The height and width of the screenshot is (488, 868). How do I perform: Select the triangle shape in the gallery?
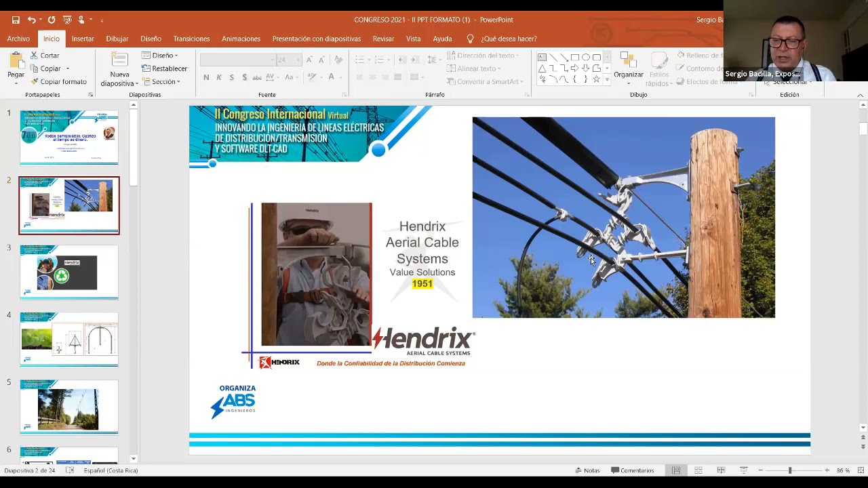point(542,68)
